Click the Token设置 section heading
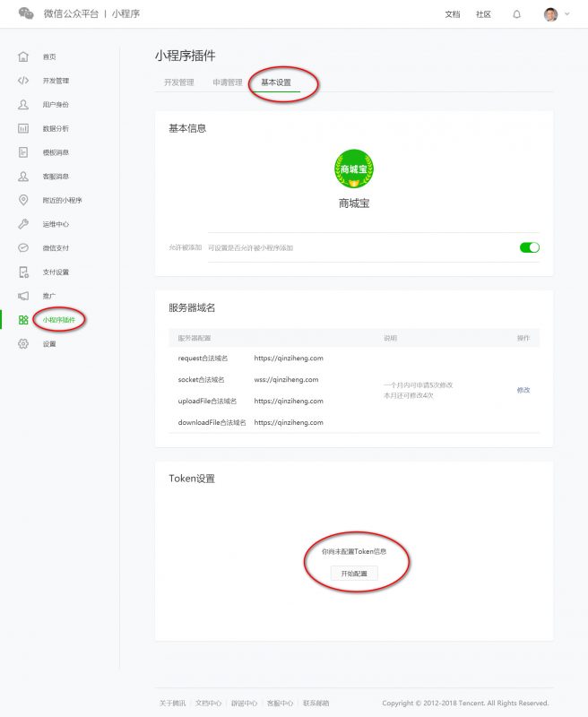Viewport: 588px width, 717px height. tap(192, 479)
